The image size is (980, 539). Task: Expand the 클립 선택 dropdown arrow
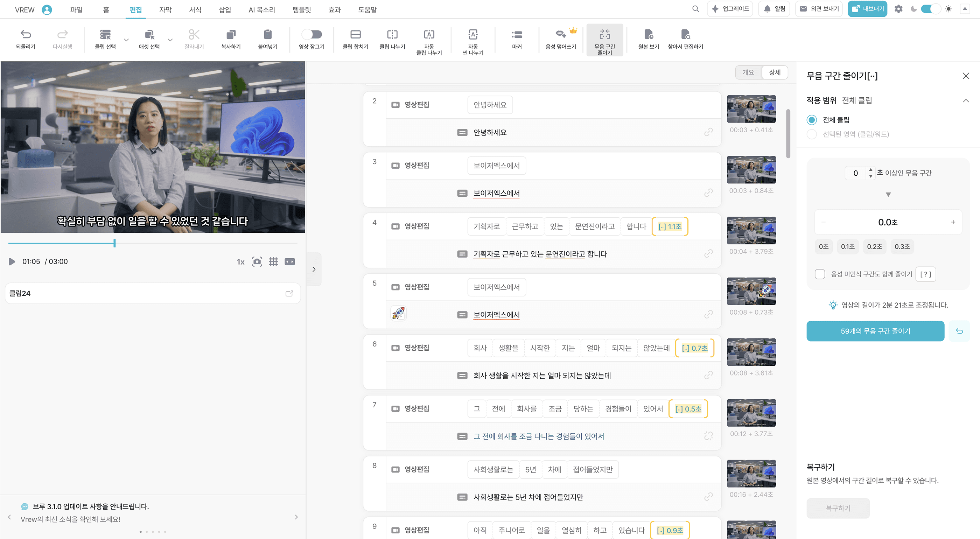click(126, 40)
